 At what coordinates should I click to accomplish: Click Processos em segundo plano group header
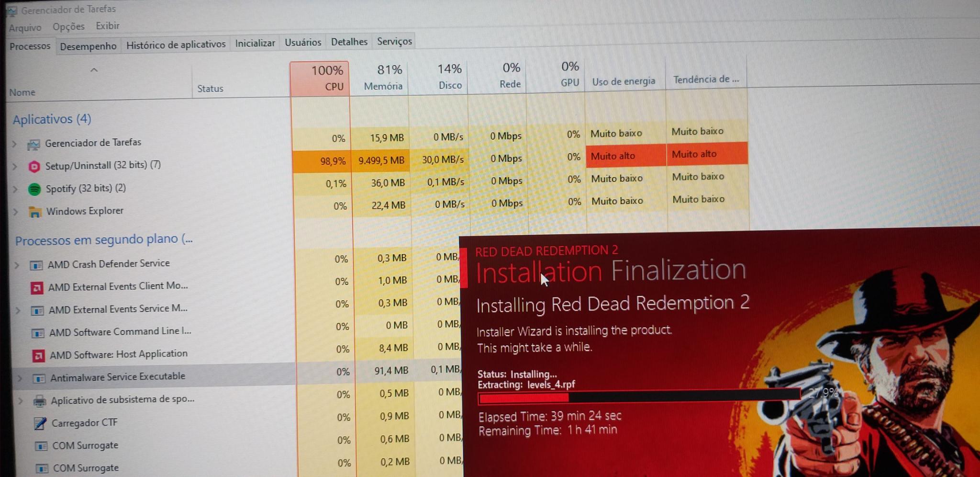tap(104, 239)
